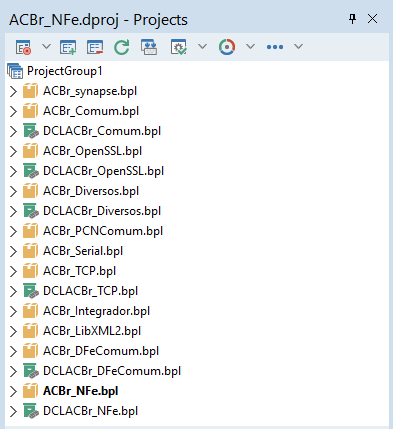
Task: Select ACBr_LibXML2.bpl project label
Action: pos(92,331)
